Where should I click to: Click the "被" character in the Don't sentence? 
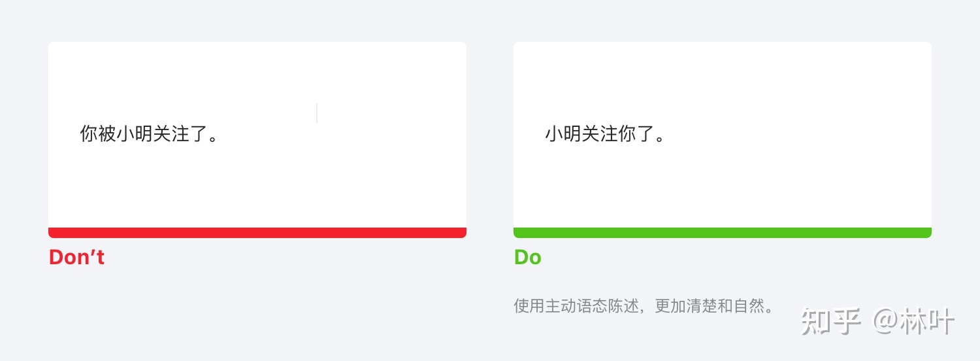coord(106,134)
